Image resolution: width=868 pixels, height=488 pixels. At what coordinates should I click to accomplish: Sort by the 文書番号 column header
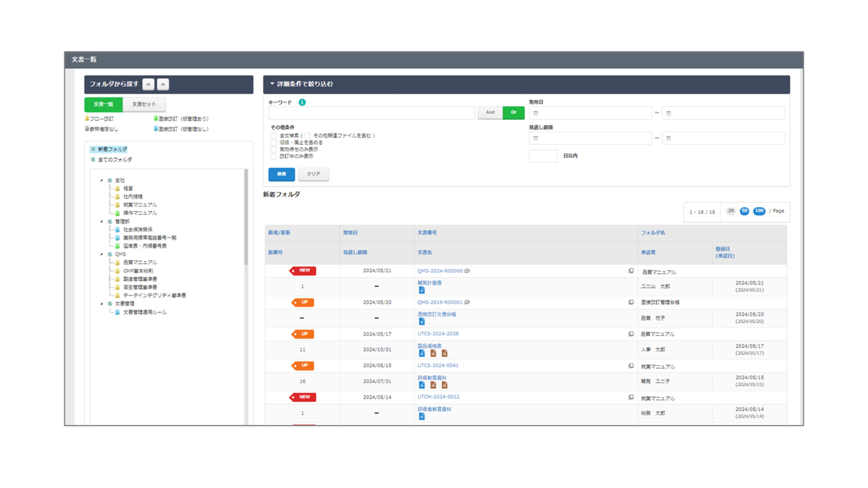coord(427,233)
